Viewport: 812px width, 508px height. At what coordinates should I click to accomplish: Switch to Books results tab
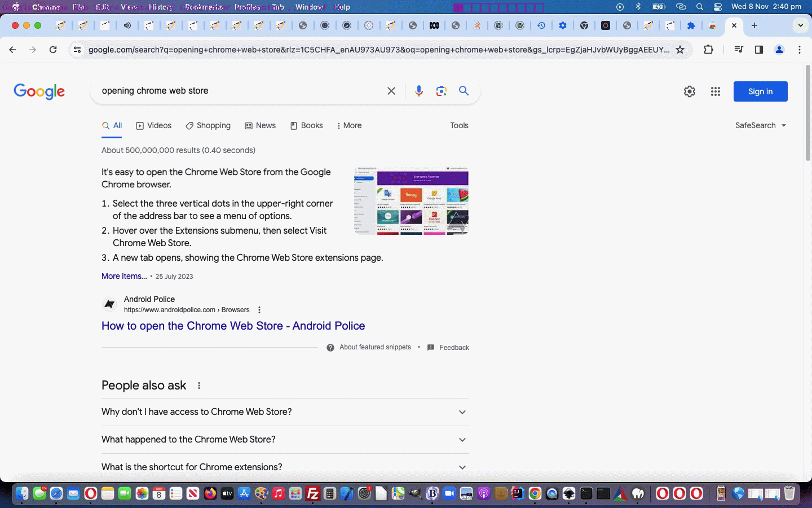tap(307, 125)
